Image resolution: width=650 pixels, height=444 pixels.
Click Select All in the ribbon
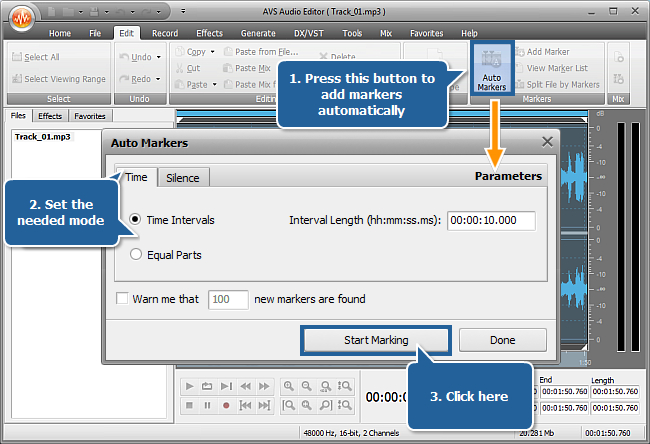tap(36, 57)
